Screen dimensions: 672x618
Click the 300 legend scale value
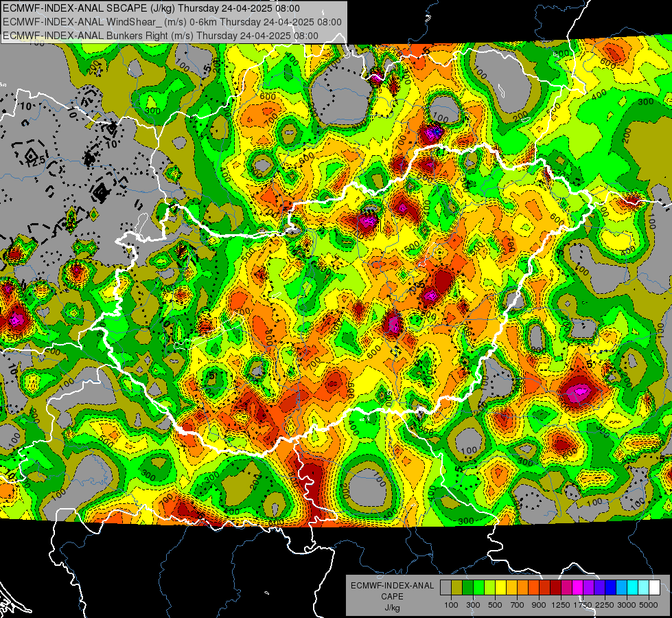[473, 605]
